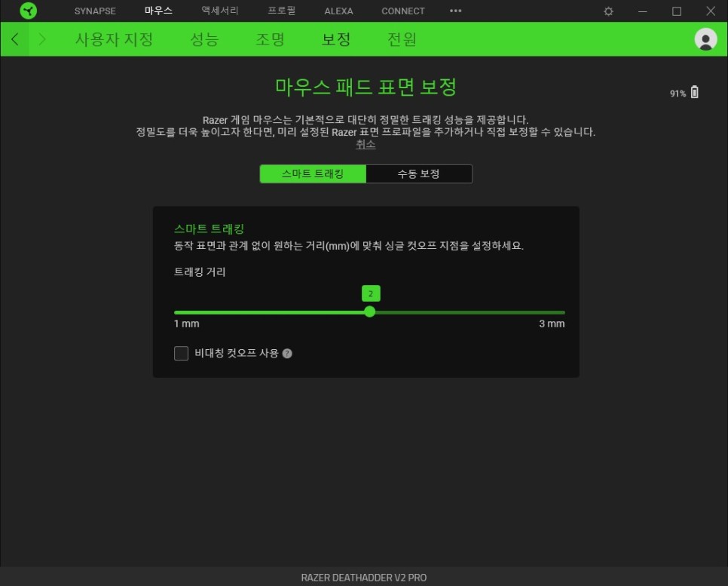This screenshot has height=586, width=728.
Task: Click slider value bubble 2
Action: 371,293
